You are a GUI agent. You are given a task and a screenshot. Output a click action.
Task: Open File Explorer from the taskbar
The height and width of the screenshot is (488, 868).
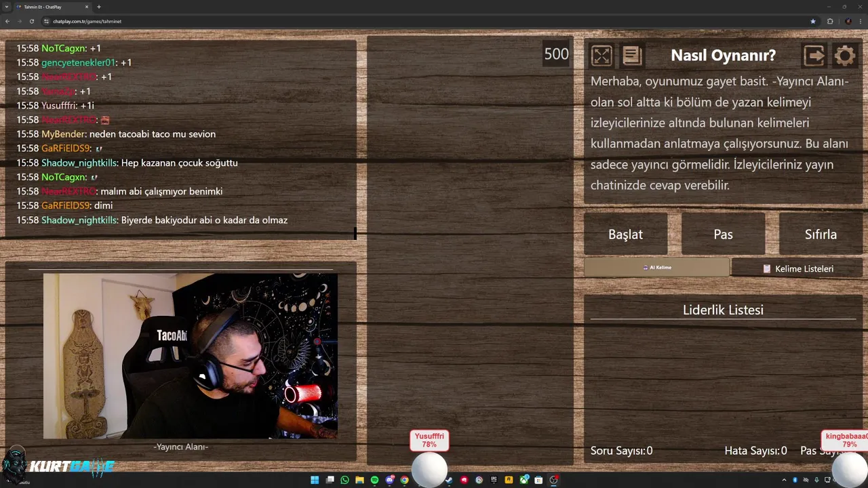[359, 480]
